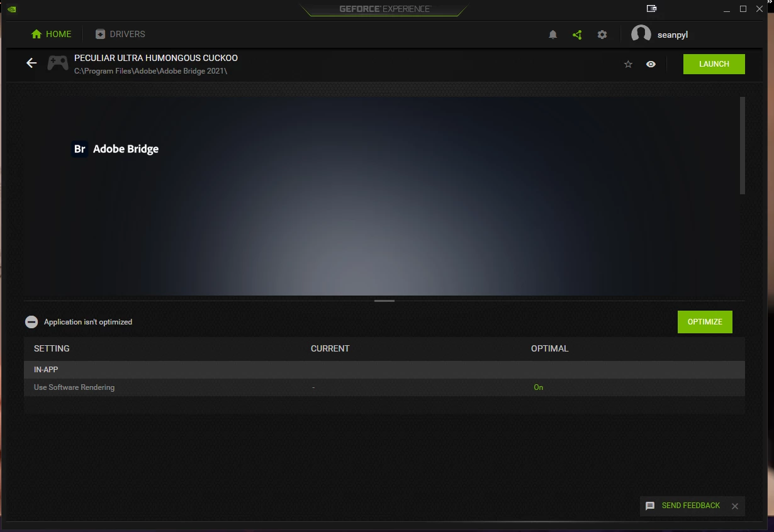Click the Adobe Bridge 2021 install path
Screen dimensions: 774x532
click(150, 71)
